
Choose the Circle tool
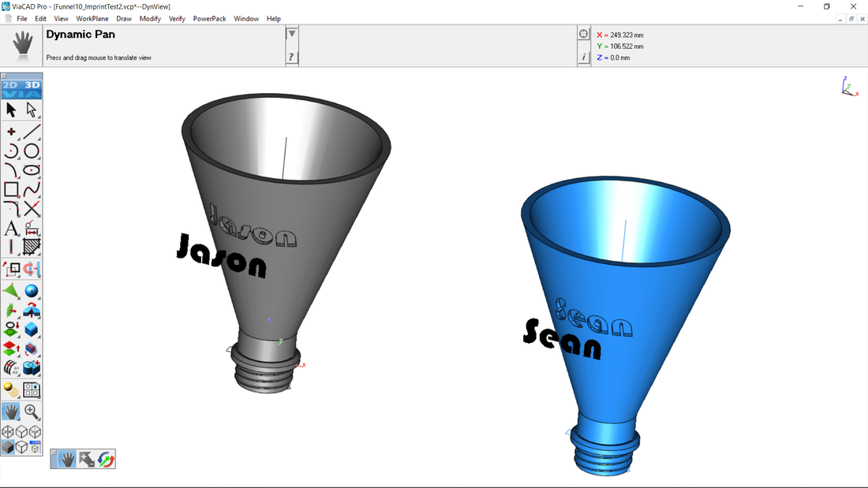tap(32, 151)
